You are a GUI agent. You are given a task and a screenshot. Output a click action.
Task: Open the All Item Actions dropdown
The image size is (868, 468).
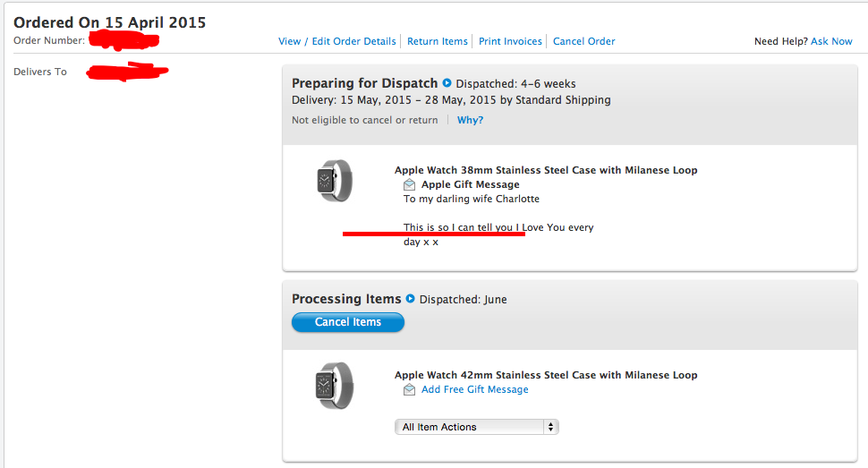pos(477,427)
